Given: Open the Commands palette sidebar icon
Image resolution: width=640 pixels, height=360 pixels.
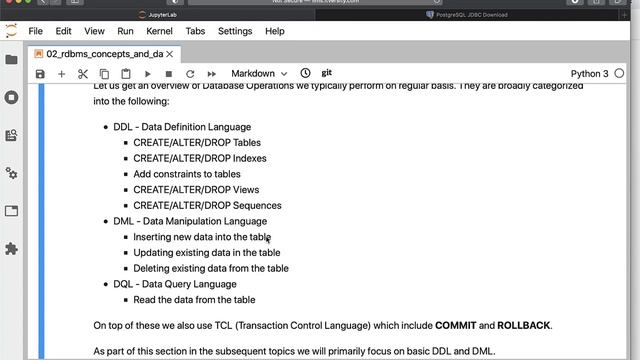Looking at the screenshot, I should click(11, 135).
